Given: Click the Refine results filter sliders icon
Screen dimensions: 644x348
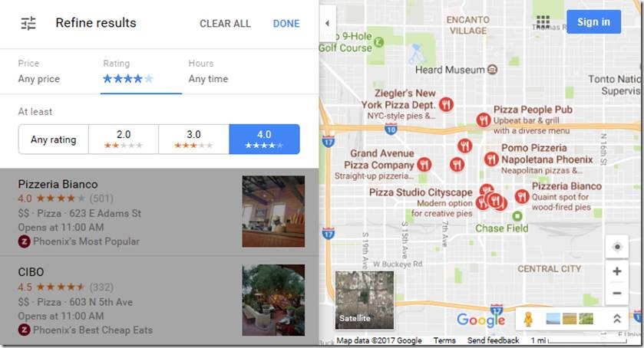Looking at the screenshot, I should coord(28,24).
